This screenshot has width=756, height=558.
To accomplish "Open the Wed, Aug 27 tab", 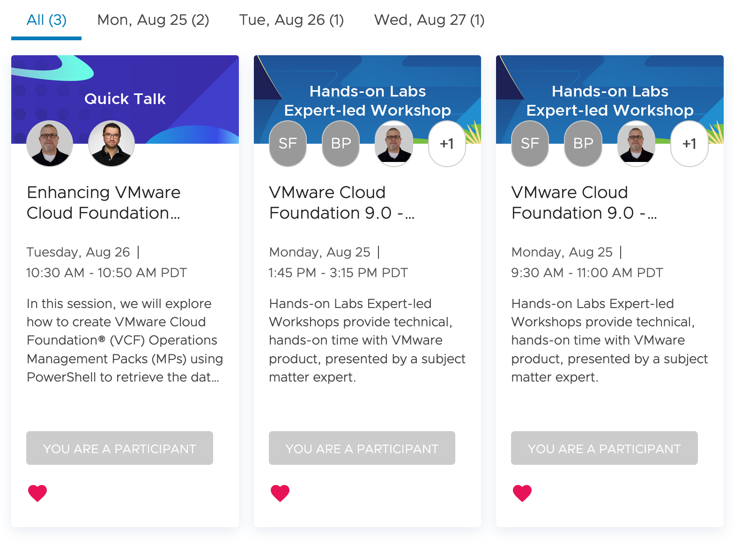I will tap(429, 20).
